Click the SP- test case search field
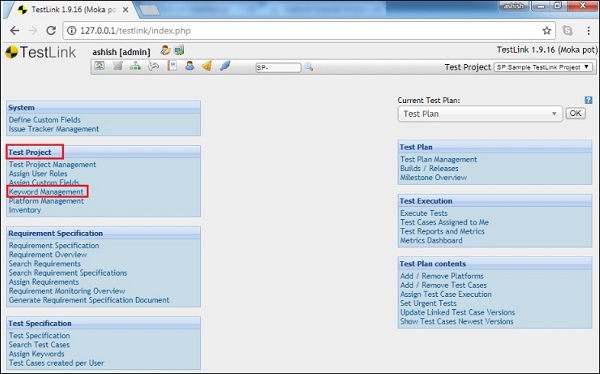The height and width of the screenshot is (374, 600). tap(278, 68)
